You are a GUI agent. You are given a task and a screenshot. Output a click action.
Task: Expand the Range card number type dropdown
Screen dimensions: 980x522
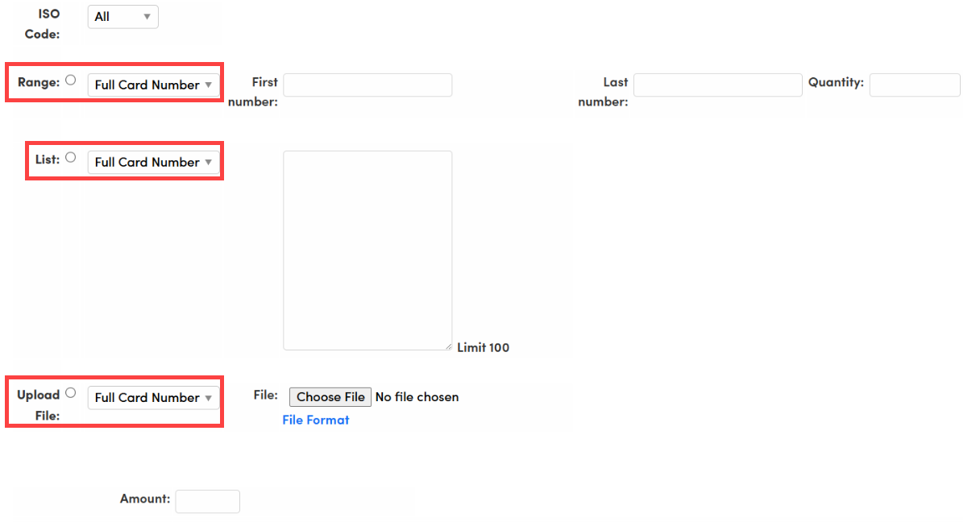(153, 85)
